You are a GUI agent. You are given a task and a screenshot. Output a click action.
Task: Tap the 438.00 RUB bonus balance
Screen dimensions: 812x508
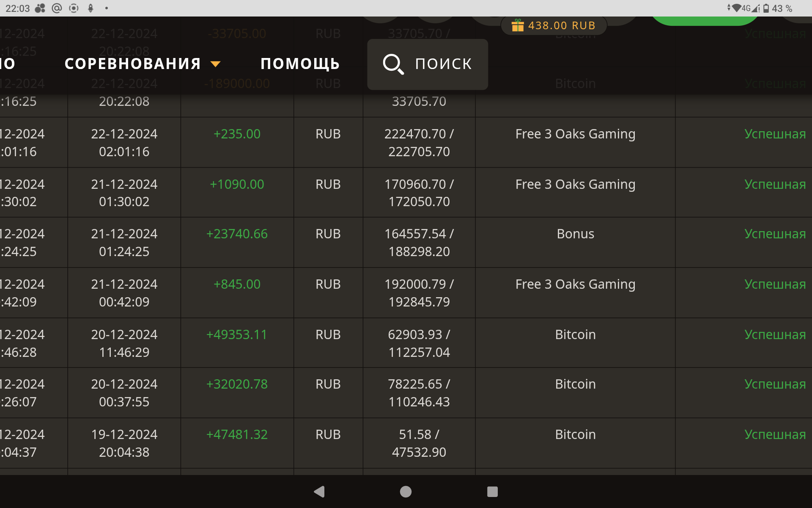pos(561,26)
